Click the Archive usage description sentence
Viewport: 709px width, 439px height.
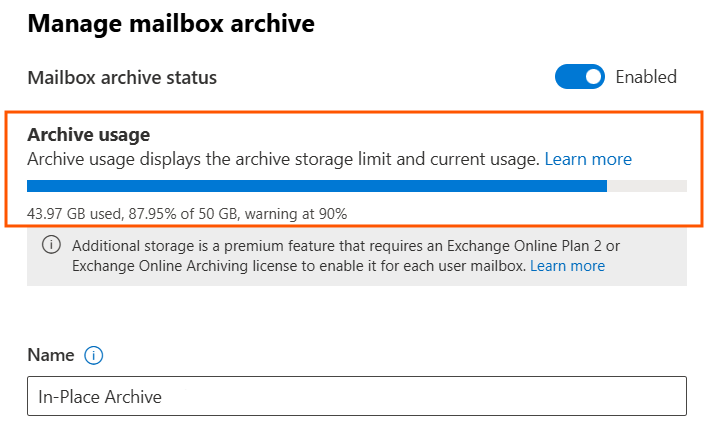[x=283, y=159]
